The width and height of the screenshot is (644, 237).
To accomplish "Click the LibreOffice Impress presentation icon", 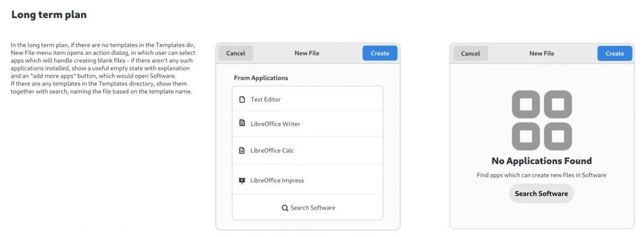I will point(242,180).
